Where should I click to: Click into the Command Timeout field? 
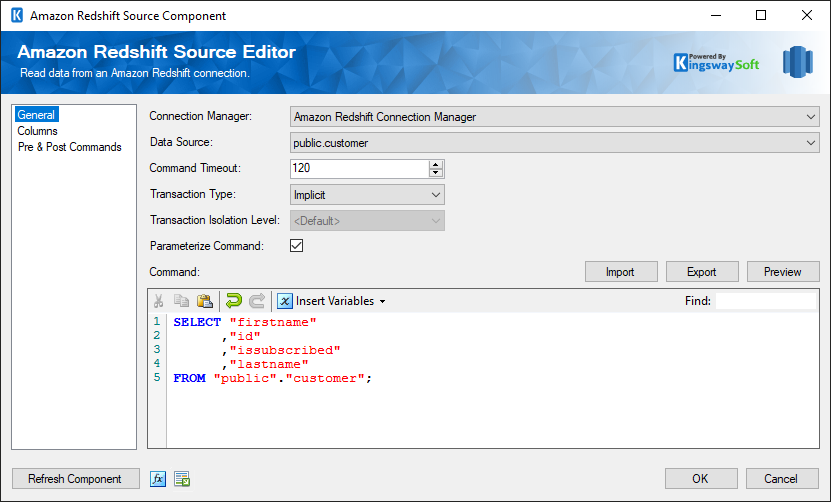(x=359, y=169)
